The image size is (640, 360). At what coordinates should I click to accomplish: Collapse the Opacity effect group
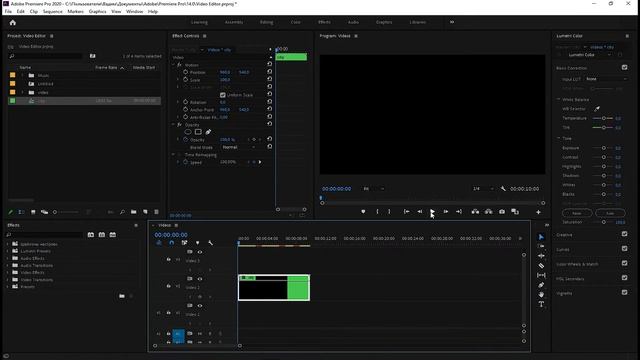[x=173, y=124]
